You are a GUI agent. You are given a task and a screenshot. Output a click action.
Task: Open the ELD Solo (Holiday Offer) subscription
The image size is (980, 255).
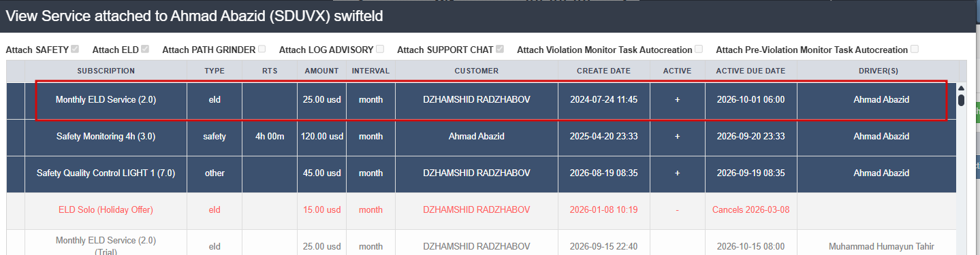click(x=106, y=209)
